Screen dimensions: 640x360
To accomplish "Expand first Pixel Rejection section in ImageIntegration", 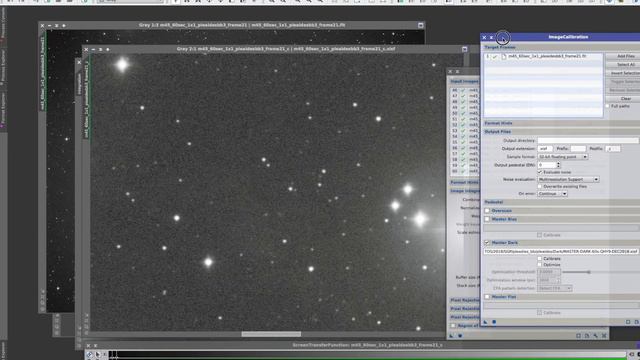I will point(464,300).
